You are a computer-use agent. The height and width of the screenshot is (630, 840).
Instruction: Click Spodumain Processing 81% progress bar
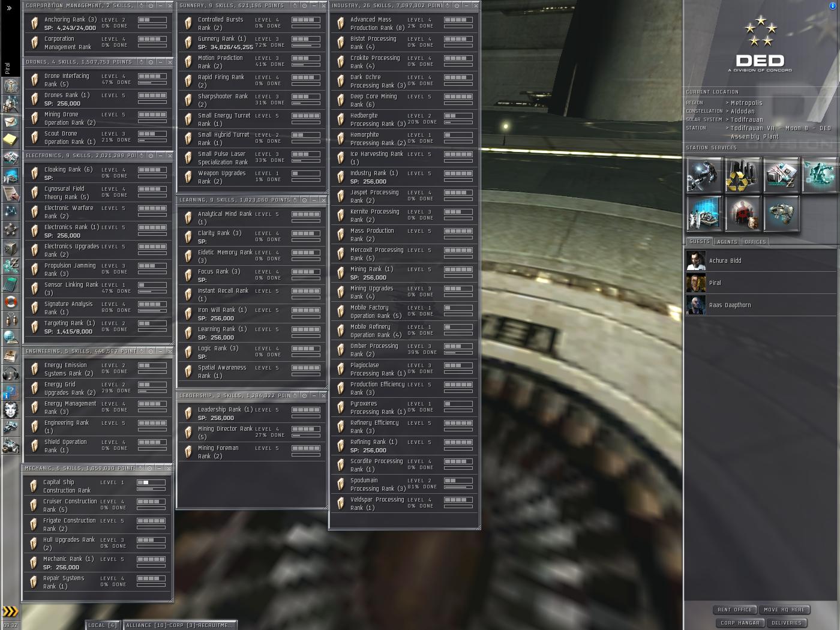click(458, 487)
